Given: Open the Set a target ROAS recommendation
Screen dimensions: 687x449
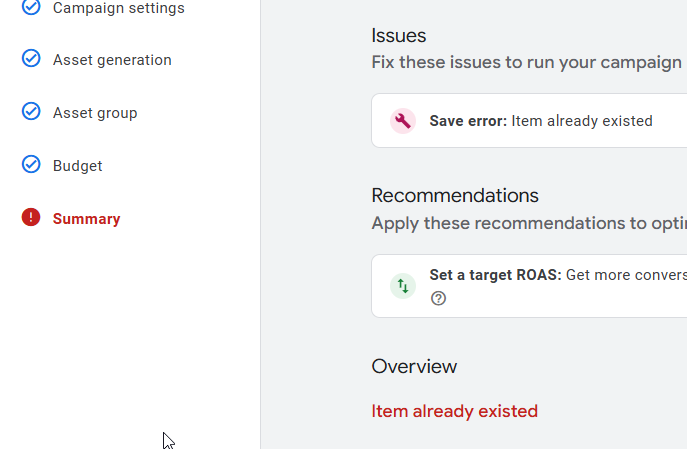Looking at the screenshot, I should 529,286.
